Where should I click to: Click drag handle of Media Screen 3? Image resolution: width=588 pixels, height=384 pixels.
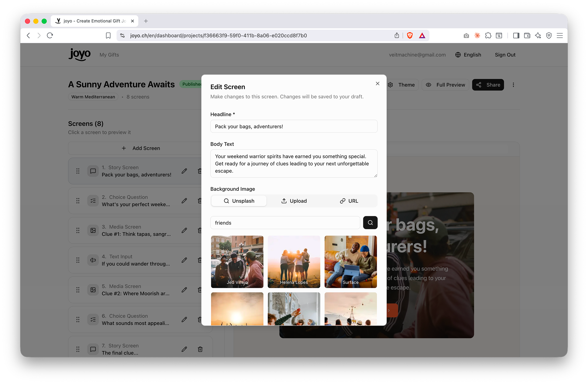click(78, 230)
